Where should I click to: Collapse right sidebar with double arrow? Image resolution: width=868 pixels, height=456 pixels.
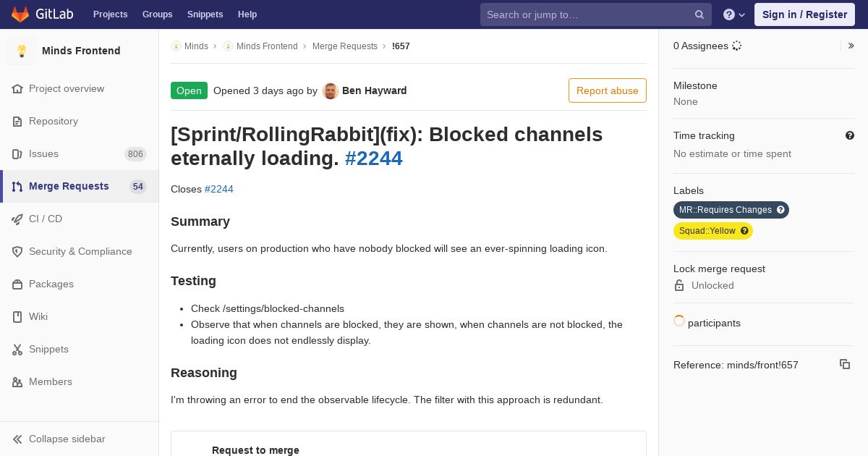coord(851,46)
